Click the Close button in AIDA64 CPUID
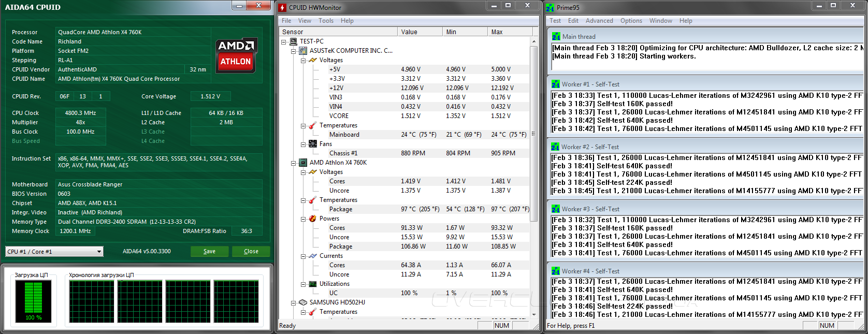 (x=251, y=251)
